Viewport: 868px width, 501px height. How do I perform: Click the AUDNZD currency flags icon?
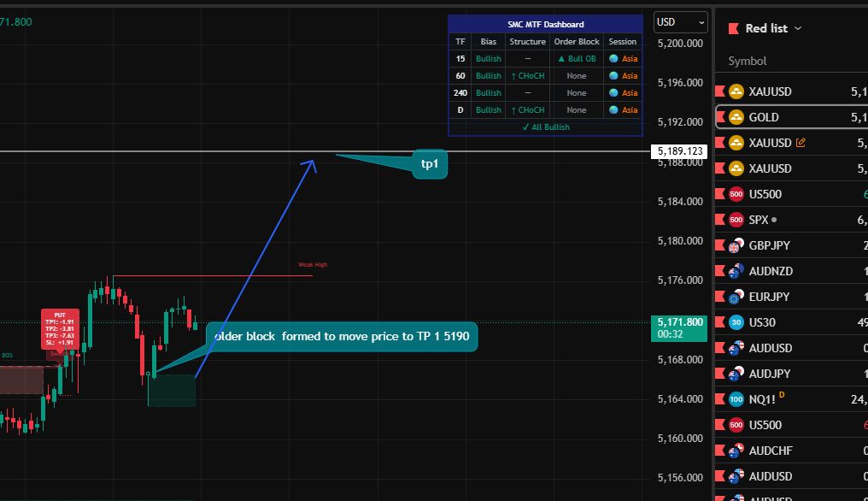pyautogui.click(x=736, y=271)
